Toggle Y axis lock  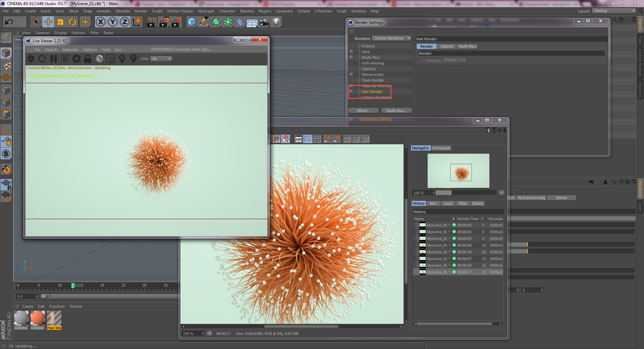click(113, 22)
